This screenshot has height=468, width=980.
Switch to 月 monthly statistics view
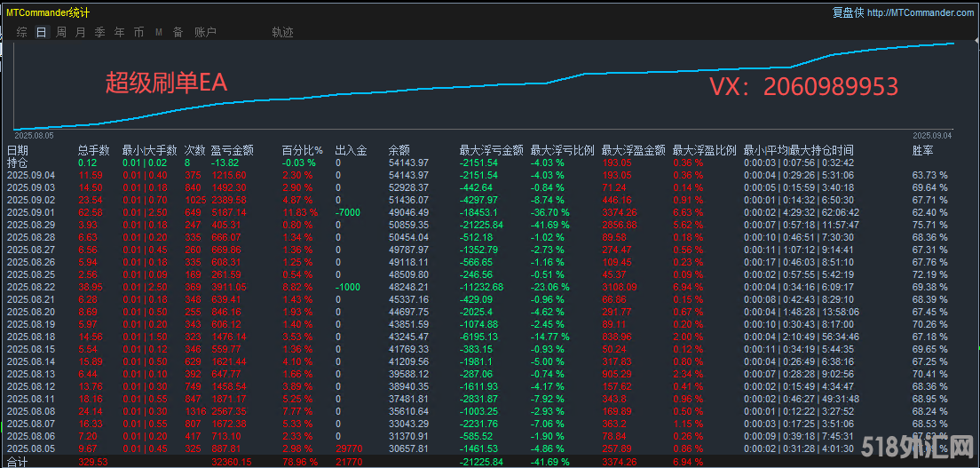(81, 32)
